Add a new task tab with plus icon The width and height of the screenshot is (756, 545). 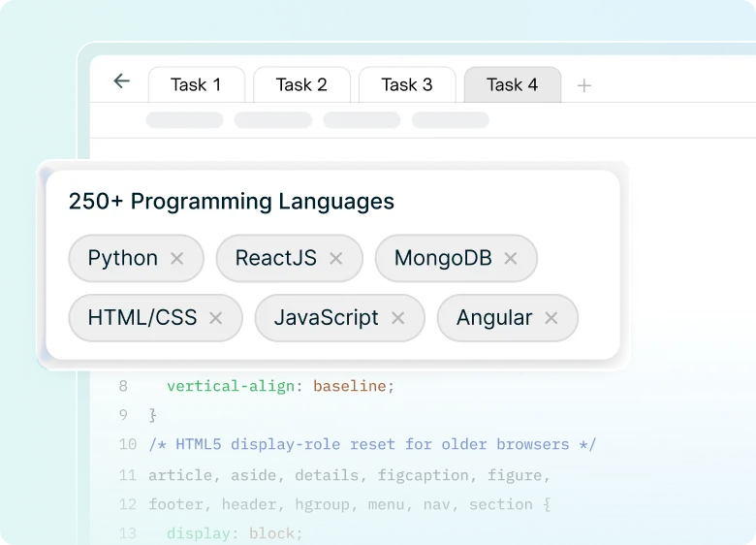coord(583,86)
